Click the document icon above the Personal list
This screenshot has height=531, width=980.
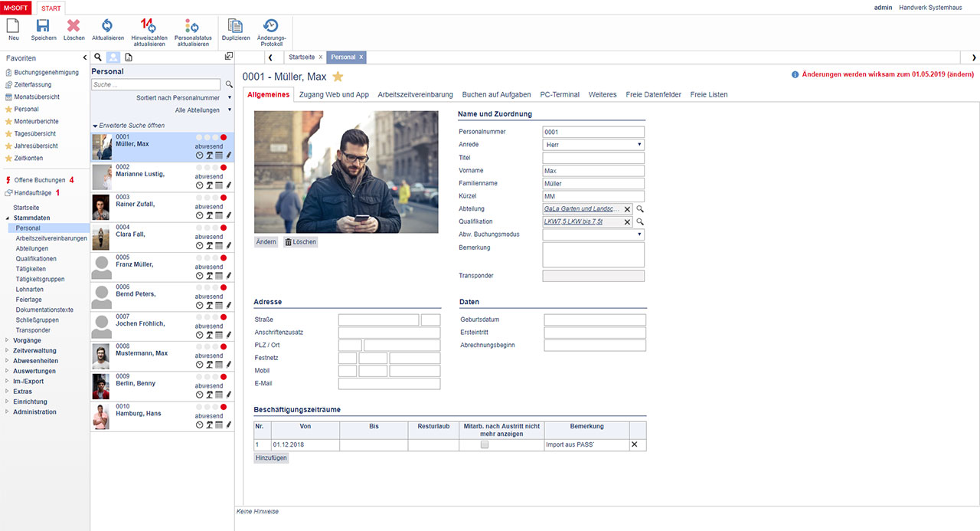pyautogui.click(x=128, y=57)
